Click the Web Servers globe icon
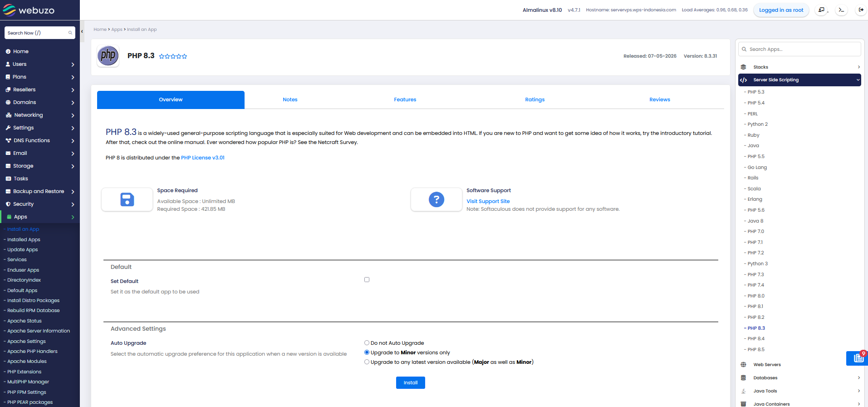 pyautogui.click(x=743, y=364)
